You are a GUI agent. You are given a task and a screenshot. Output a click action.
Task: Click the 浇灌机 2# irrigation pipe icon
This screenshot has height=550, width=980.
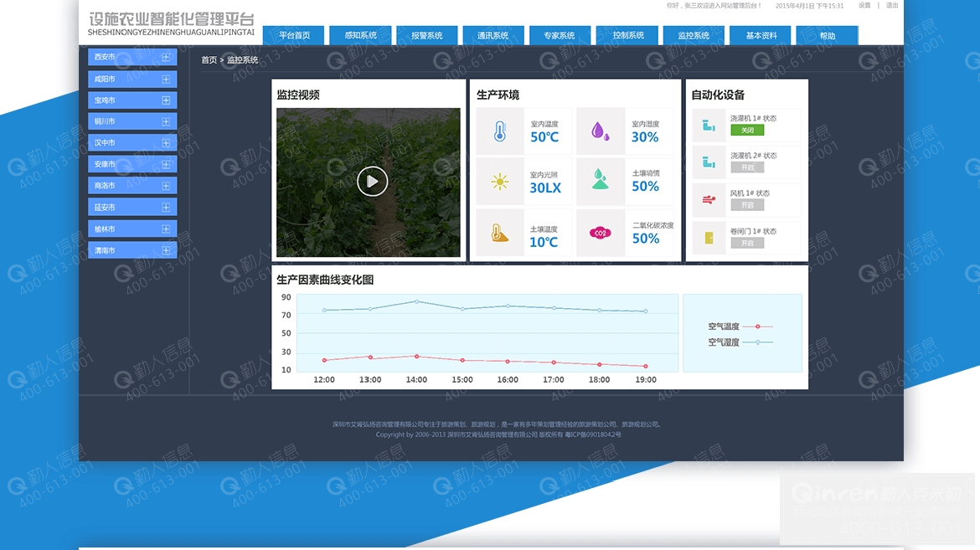709,162
